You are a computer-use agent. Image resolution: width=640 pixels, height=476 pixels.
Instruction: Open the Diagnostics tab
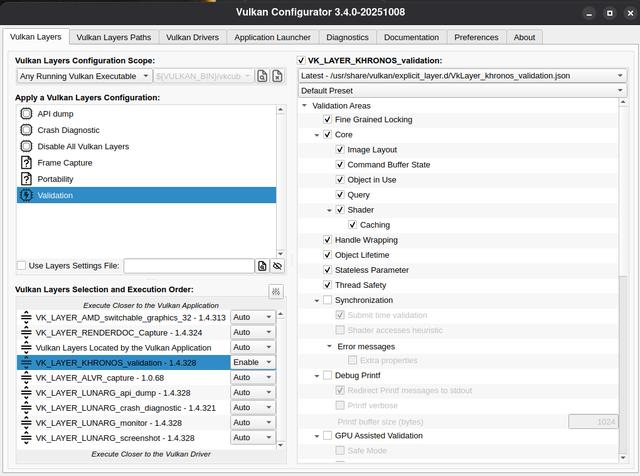347,37
